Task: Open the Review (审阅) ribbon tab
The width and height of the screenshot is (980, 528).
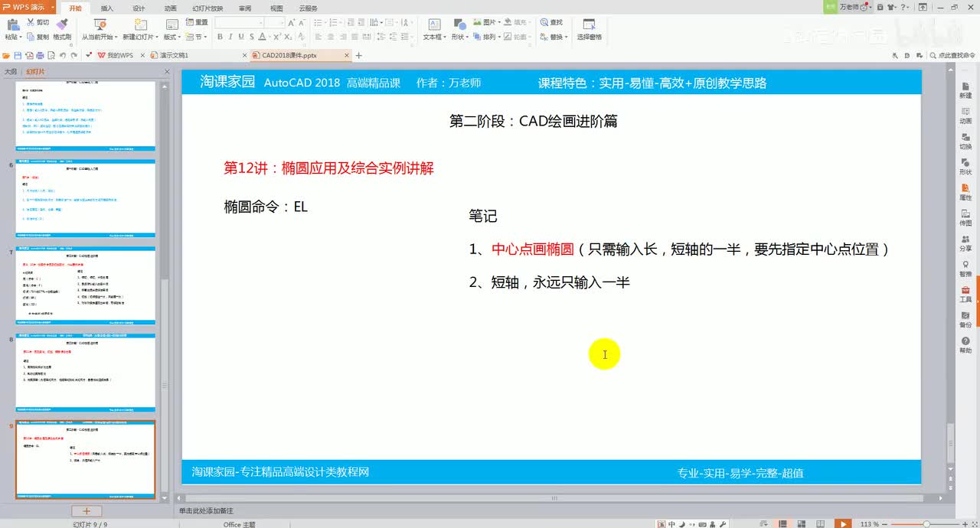Action: click(x=245, y=8)
